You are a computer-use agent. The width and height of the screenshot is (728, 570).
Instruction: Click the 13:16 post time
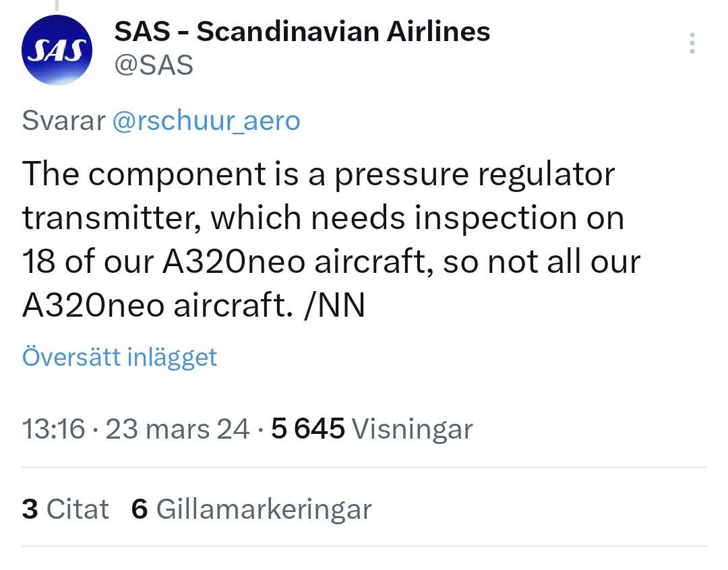pos(53,429)
